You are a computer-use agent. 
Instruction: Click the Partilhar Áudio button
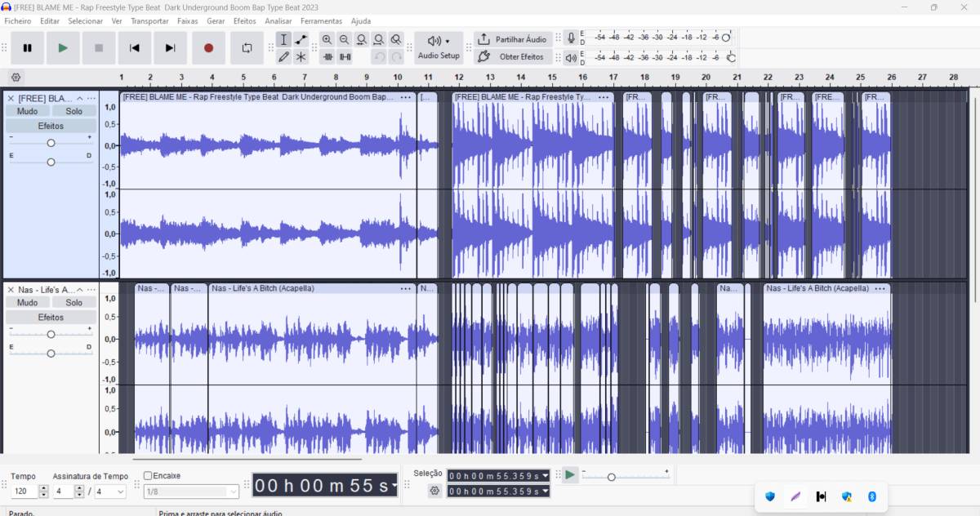512,39
